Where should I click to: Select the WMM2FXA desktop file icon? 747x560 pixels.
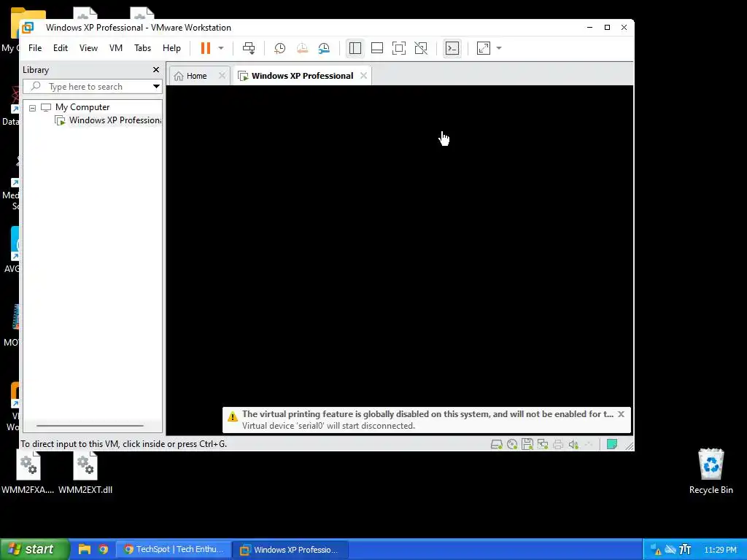28,472
